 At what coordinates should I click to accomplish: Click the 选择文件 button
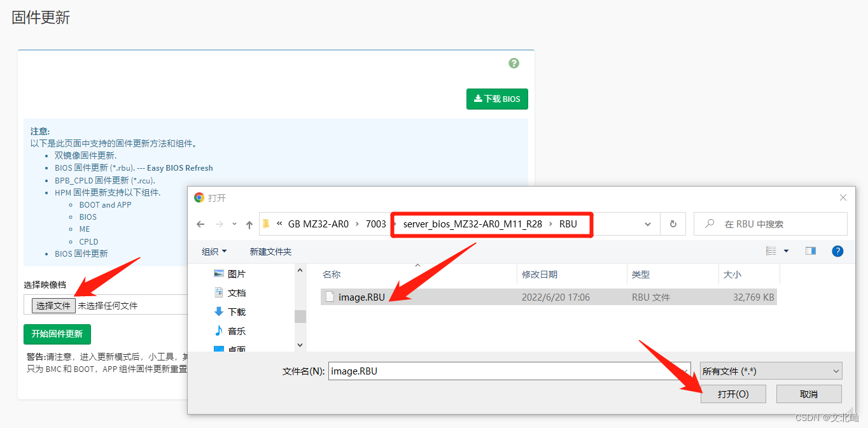53,306
